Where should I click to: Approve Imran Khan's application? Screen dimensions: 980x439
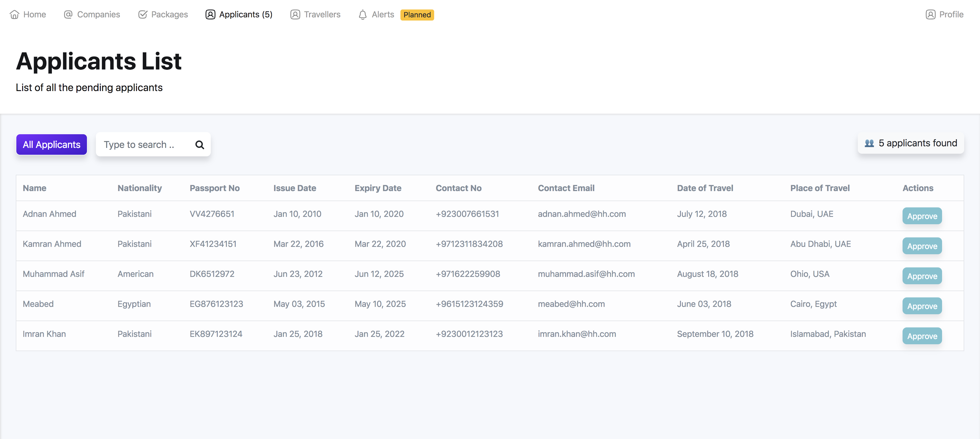click(922, 336)
